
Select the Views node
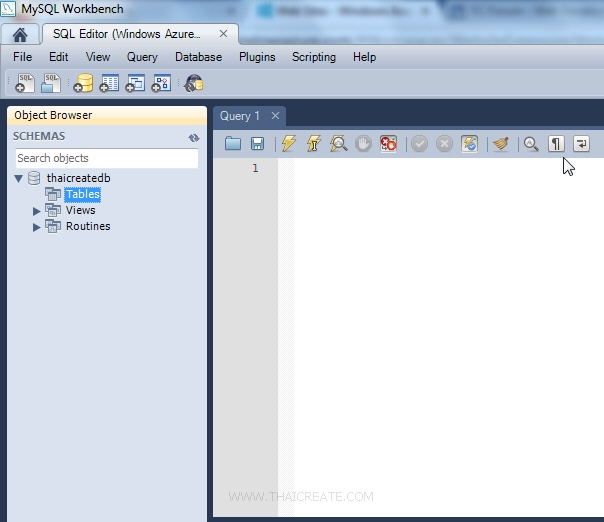[x=81, y=210]
